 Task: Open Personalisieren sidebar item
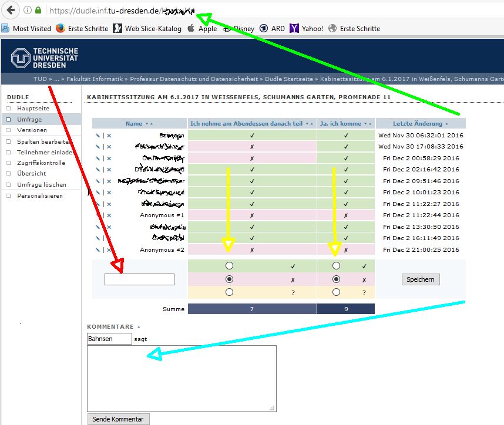pyautogui.click(x=40, y=196)
